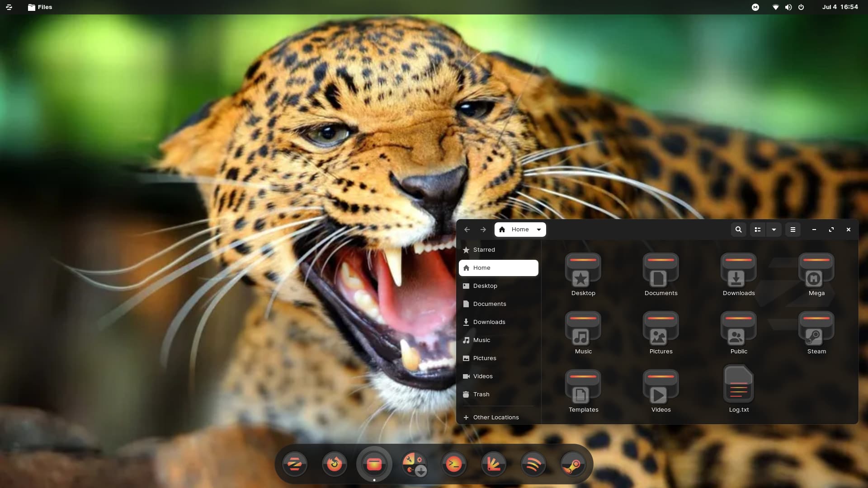Open the Music folder icon

point(583,328)
